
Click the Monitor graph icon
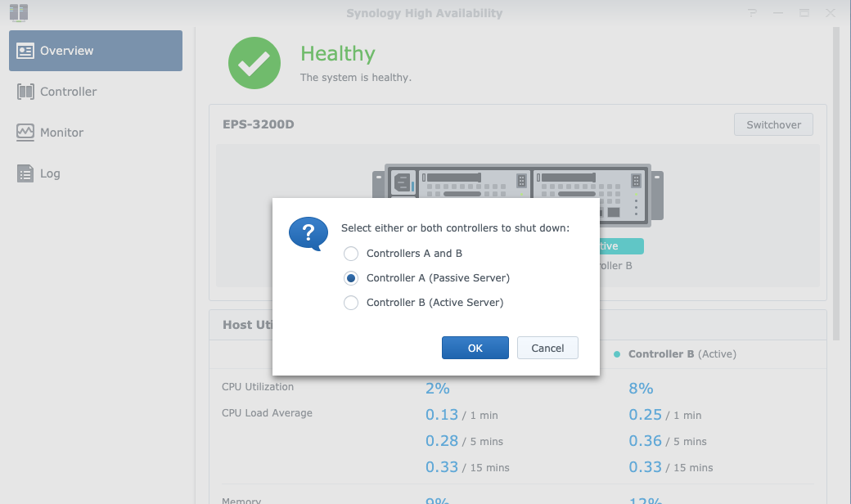pos(25,133)
